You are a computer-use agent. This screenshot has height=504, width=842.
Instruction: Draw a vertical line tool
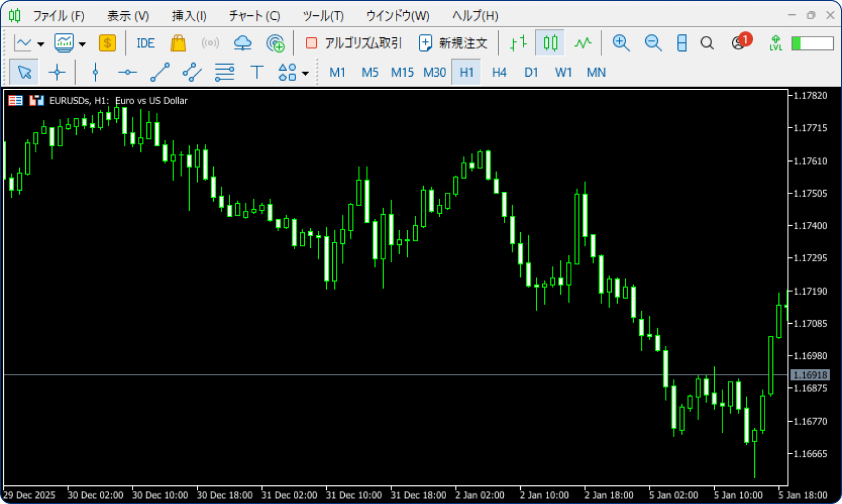coord(95,72)
